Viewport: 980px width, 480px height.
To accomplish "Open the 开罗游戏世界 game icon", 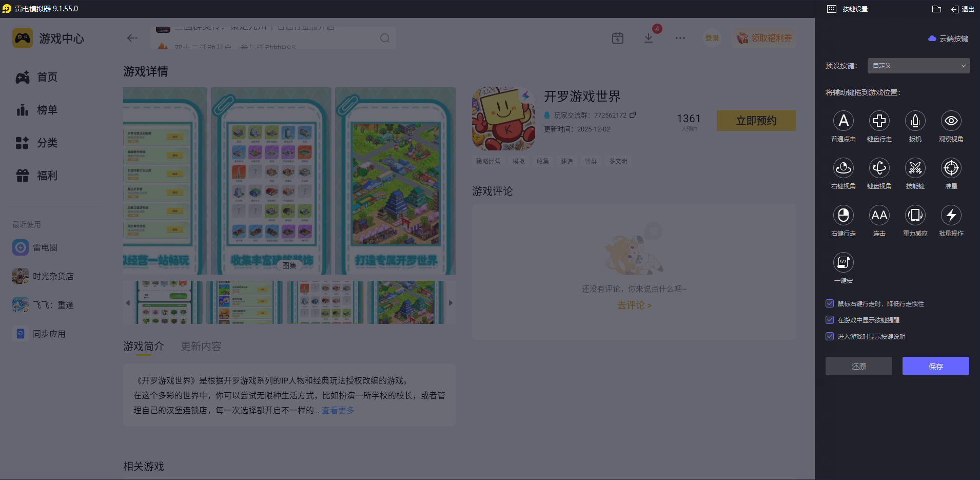I will 503,119.
